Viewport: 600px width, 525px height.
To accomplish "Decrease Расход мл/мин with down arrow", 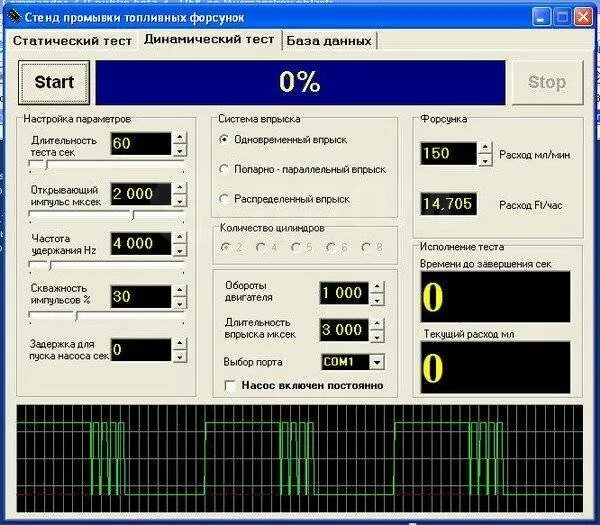I will 485,160.
